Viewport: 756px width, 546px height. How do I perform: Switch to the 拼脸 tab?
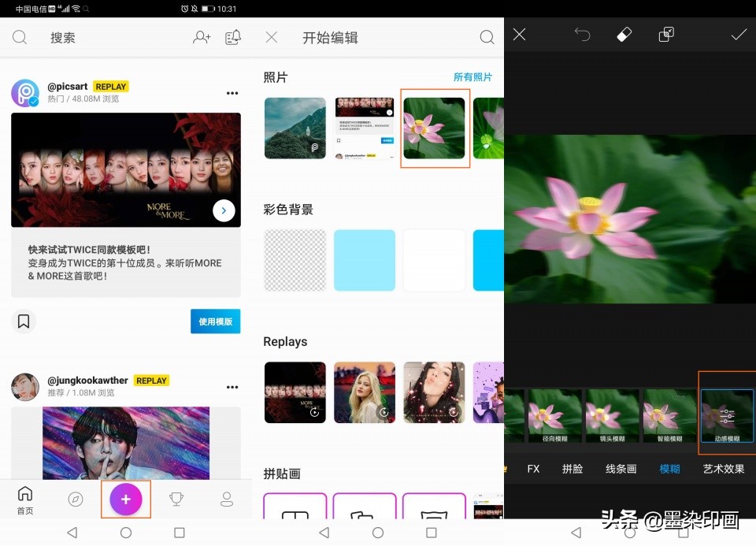pos(573,469)
